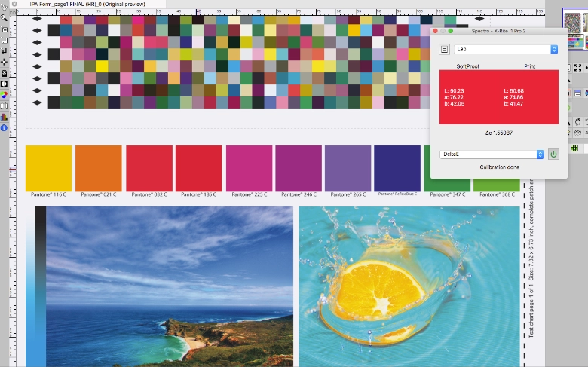Toggle the green power button in Spectro
Screen dimensions: 588x367
coord(553,154)
